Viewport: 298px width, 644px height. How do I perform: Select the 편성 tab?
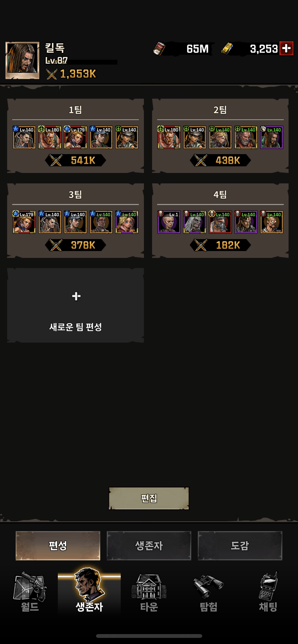[x=58, y=546]
